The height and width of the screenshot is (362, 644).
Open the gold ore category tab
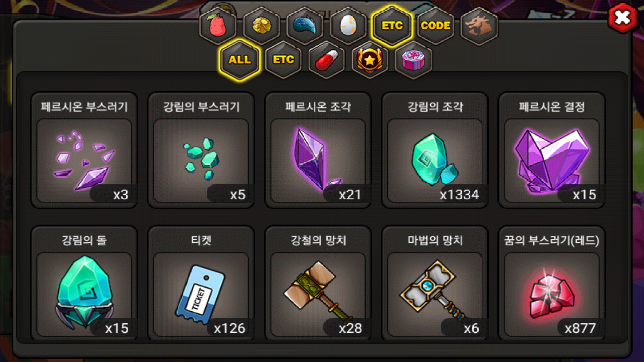(x=261, y=26)
